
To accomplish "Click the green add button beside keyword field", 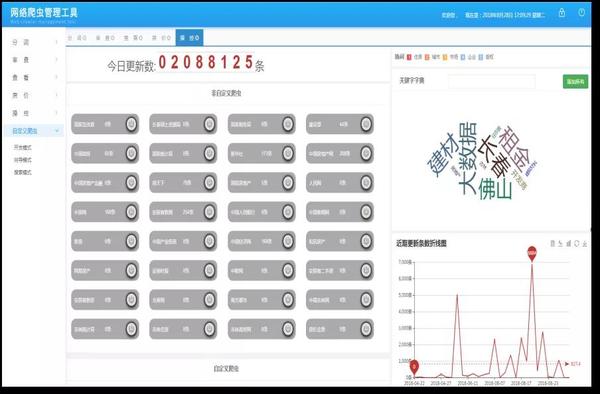I will [x=575, y=81].
